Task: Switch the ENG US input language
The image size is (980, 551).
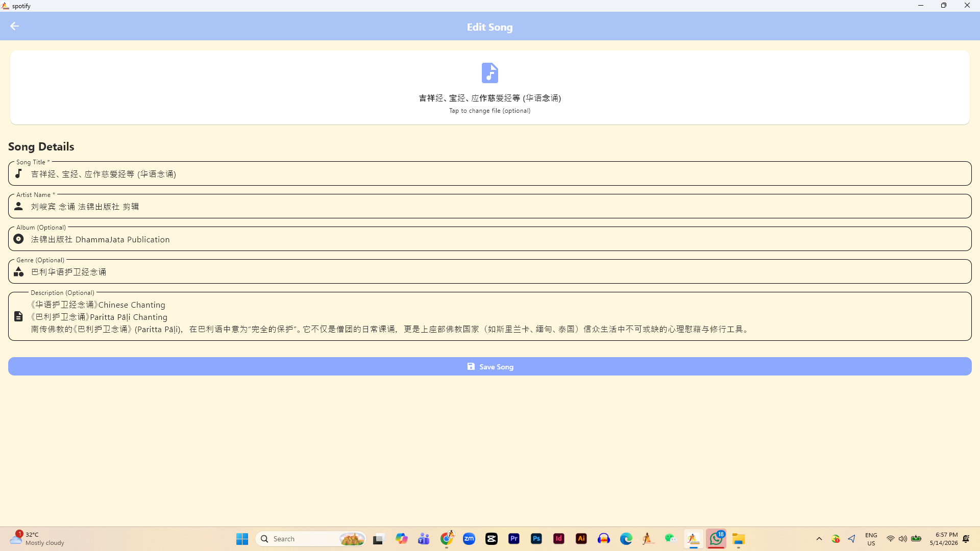Action: 871,539
